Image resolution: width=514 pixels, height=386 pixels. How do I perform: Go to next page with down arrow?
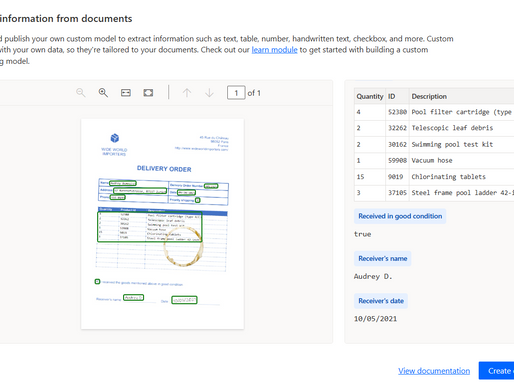click(x=209, y=93)
